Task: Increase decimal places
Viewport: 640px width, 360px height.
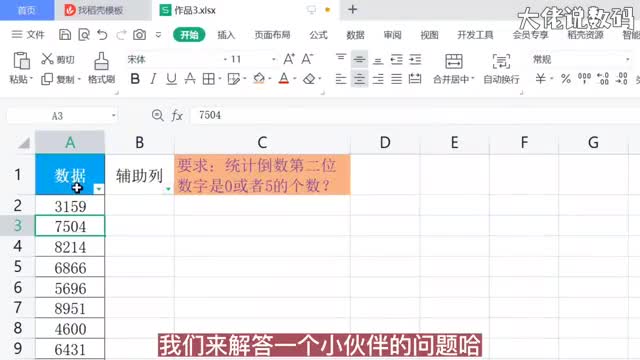Action: [x=603, y=78]
